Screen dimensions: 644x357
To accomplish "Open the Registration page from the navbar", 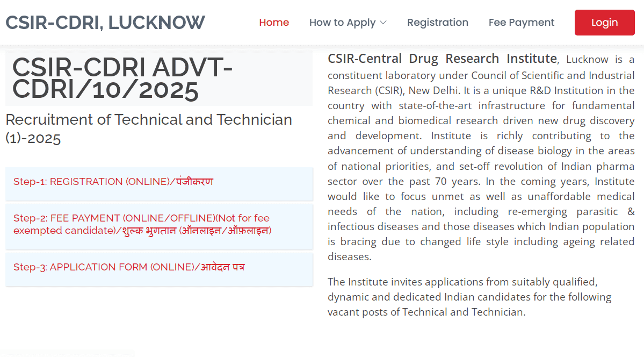I will tap(437, 23).
